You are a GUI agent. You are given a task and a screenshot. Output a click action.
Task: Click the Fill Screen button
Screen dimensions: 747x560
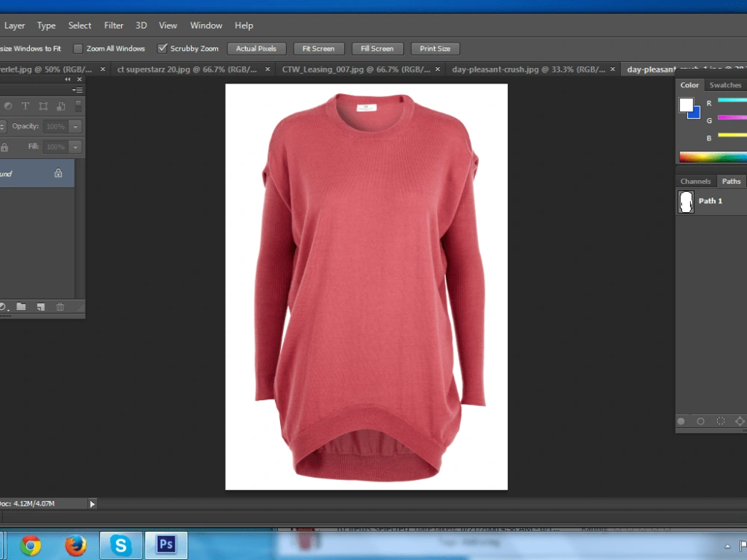click(377, 49)
